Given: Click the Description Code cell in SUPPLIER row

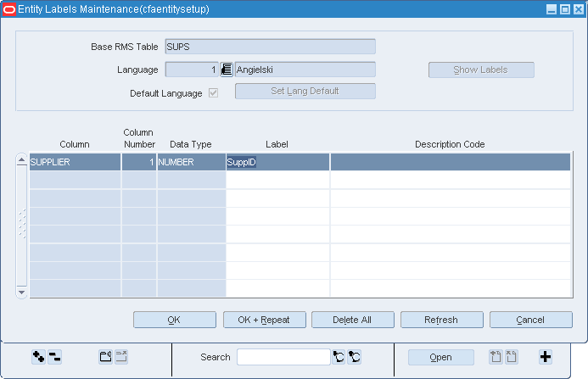Looking at the screenshot, I should [451, 162].
